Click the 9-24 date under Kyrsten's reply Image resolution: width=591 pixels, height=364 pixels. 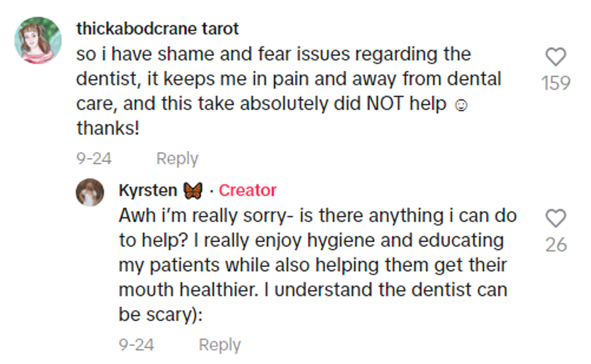pyautogui.click(x=136, y=345)
